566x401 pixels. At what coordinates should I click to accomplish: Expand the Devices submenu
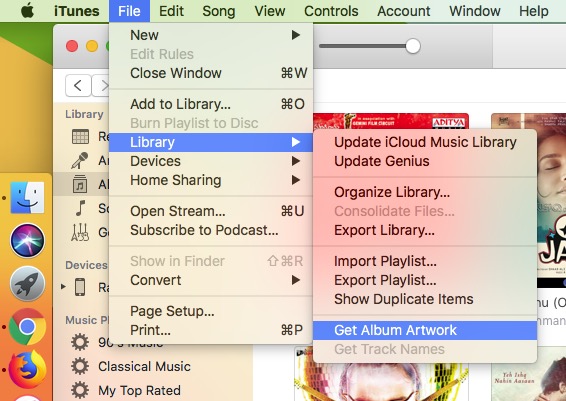tap(211, 161)
